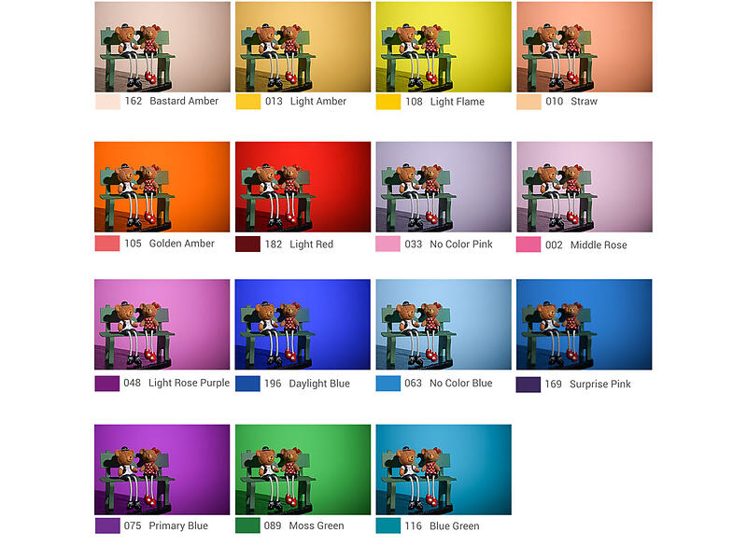Select the Light Red sample photo

(303, 187)
